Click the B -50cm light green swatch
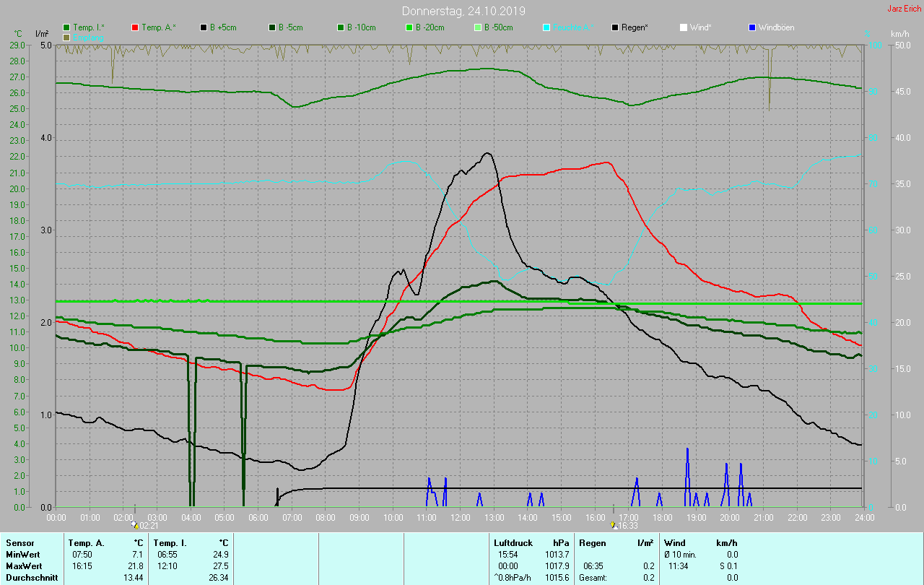Image resolution: width=924 pixels, height=585 pixels. (x=478, y=27)
